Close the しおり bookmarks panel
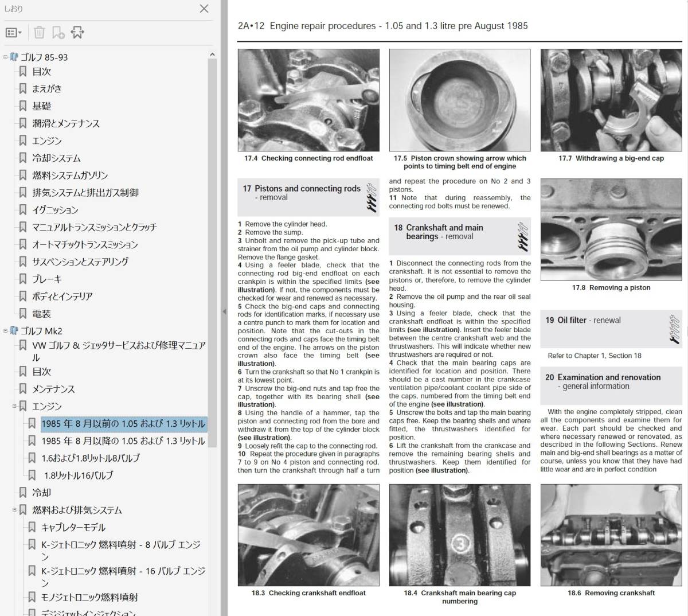This screenshot has width=688, height=616. pyautogui.click(x=204, y=9)
